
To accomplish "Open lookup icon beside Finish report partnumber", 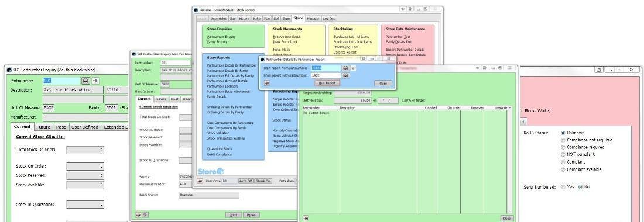I will tap(346, 75).
